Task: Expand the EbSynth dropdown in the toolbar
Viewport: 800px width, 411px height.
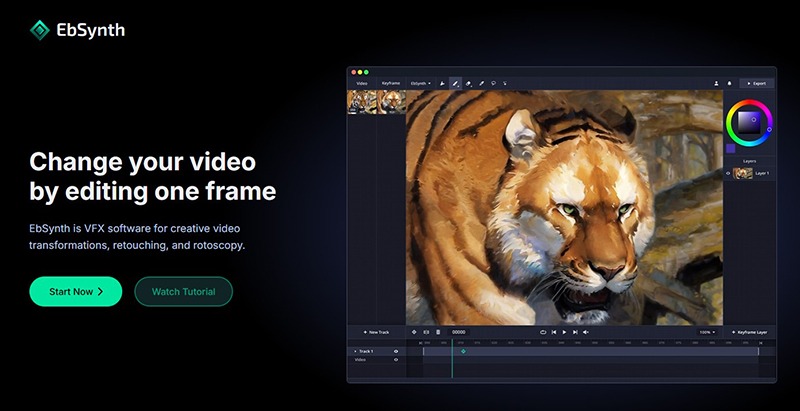Action: pos(420,83)
